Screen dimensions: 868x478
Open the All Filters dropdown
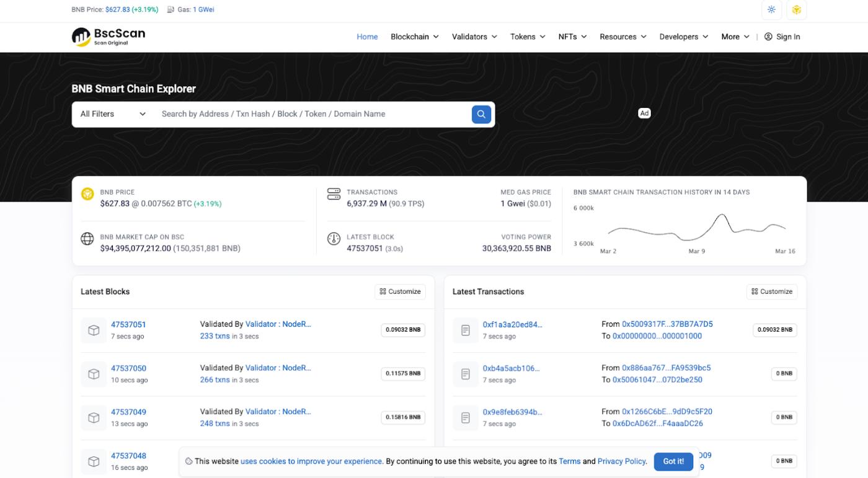(x=113, y=114)
